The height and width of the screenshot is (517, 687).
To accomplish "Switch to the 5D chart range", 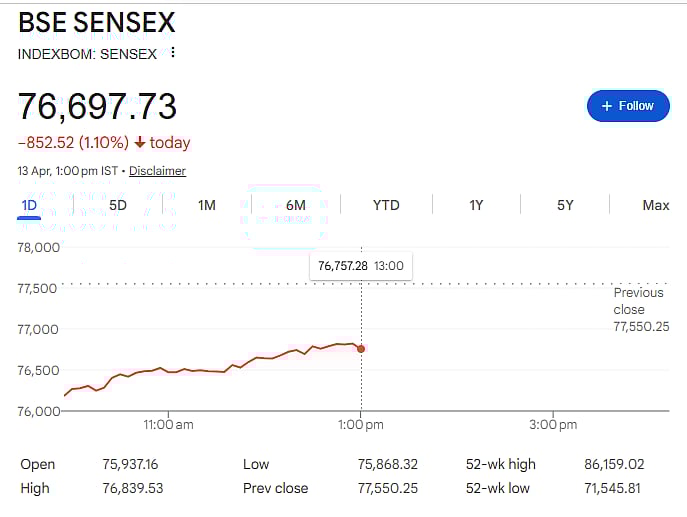I will 118,205.
